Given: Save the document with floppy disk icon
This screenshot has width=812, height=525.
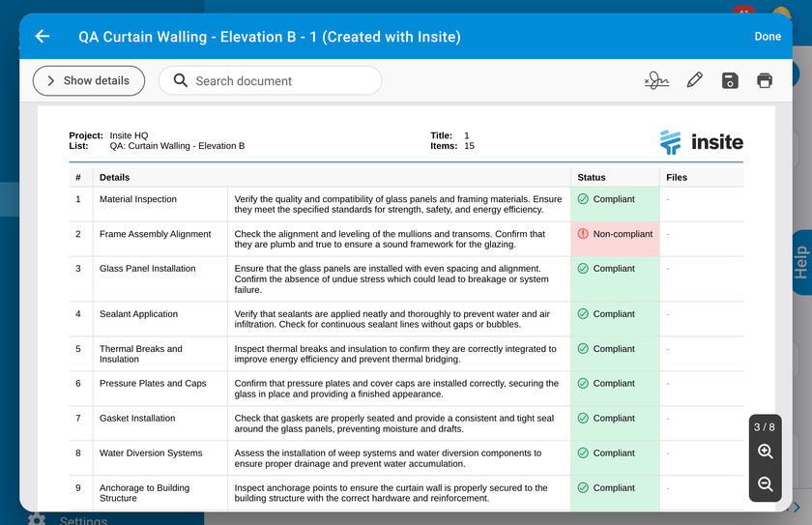Looking at the screenshot, I should tap(730, 80).
